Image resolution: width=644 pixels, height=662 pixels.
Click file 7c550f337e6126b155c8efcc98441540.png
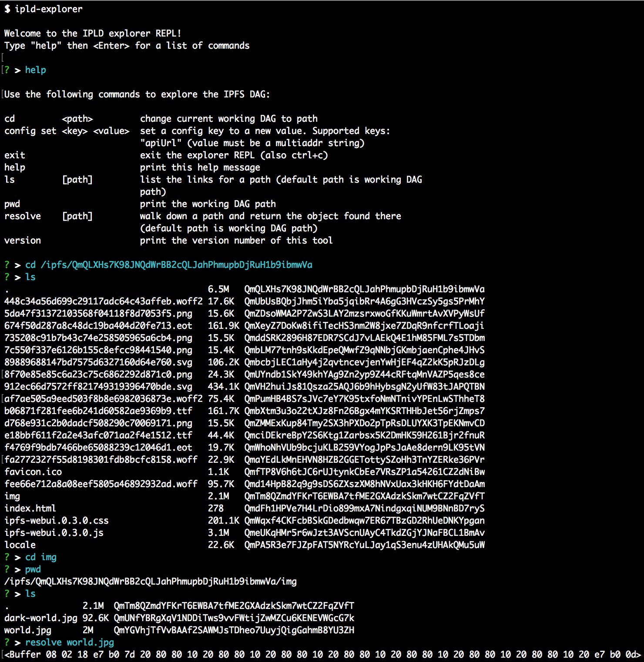98,350
